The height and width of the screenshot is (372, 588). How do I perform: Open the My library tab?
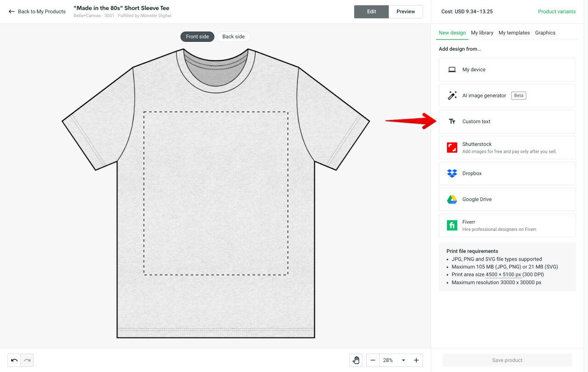[x=482, y=33]
